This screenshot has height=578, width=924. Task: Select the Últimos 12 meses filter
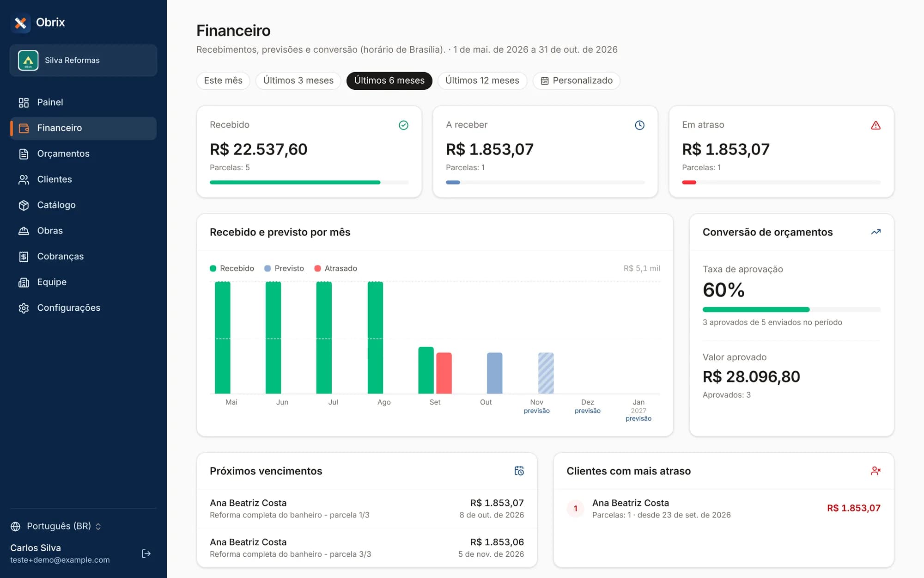coord(482,80)
